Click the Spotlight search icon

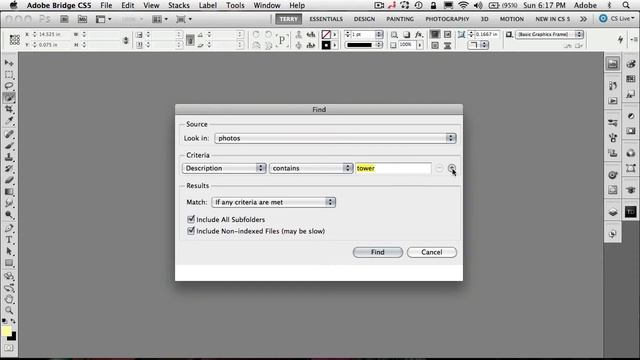pyautogui.click(x=626, y=5)
